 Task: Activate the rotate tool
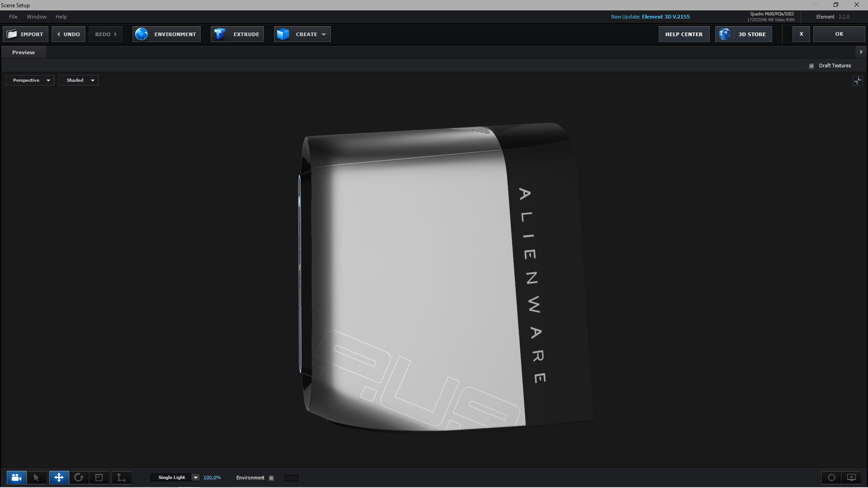[x=79, y=478]
